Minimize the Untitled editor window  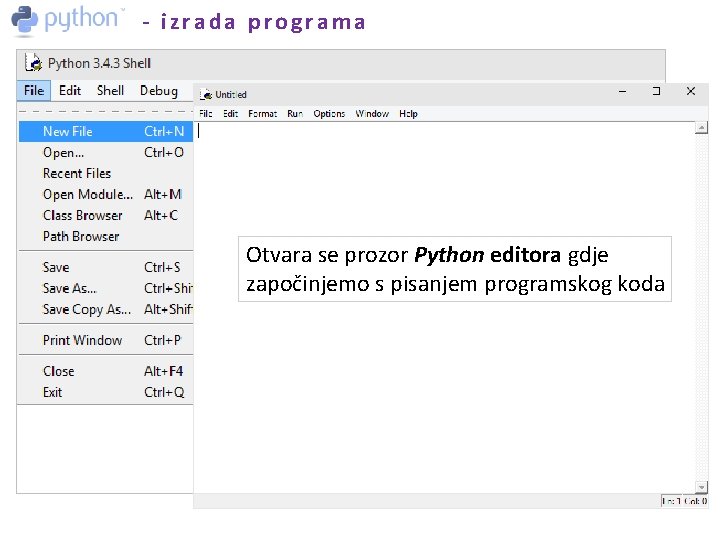point(623,91)
